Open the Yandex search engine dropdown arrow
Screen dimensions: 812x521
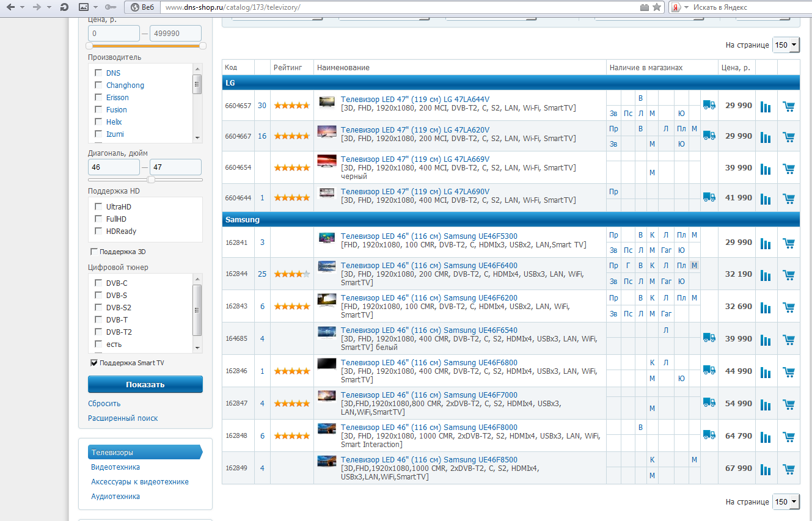[x=686, y=7]
